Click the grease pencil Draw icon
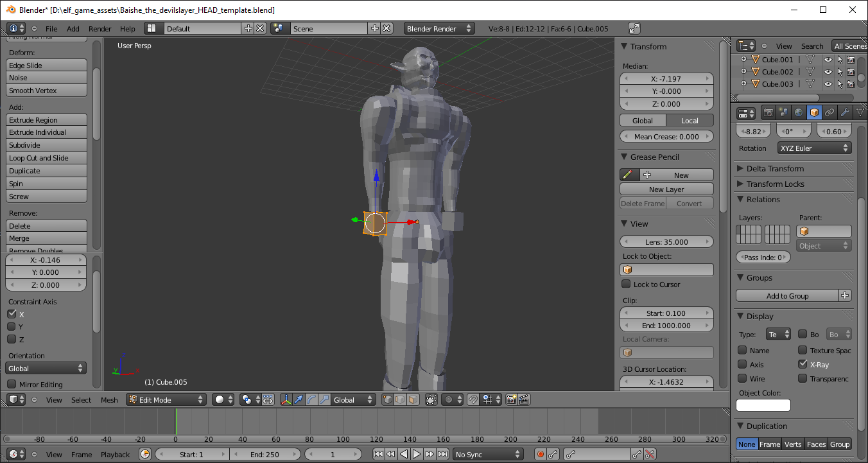 pyautogui.click(x=628, y=175)
